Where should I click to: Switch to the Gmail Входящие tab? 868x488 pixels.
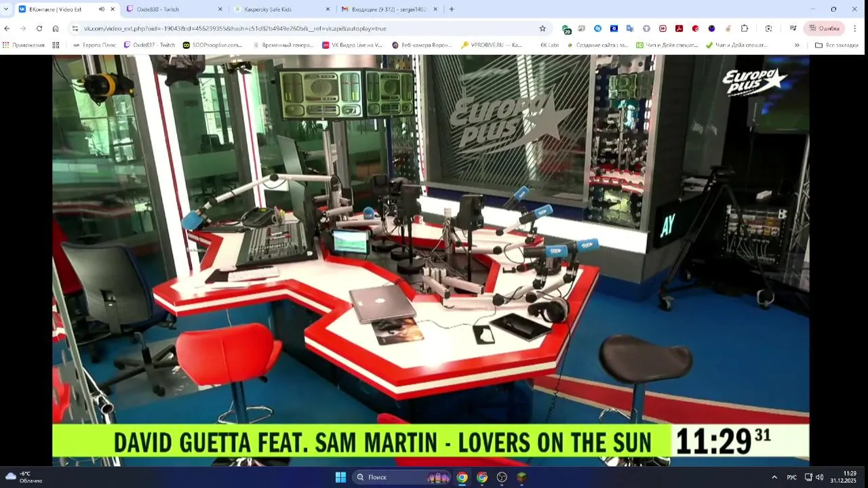(390, 9)
